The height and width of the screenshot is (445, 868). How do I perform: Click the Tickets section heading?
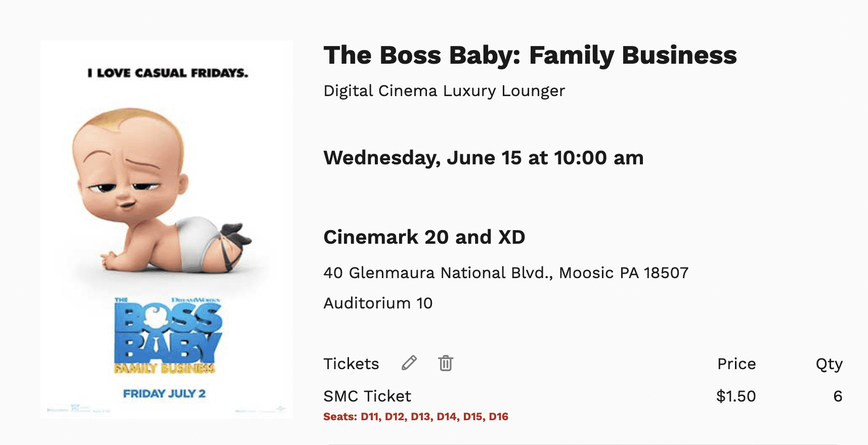351,364
